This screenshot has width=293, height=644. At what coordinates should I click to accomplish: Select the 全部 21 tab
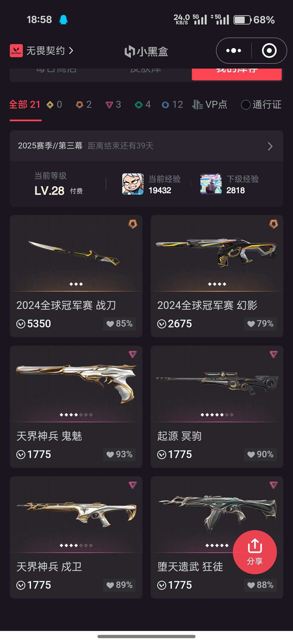point(25,104)
